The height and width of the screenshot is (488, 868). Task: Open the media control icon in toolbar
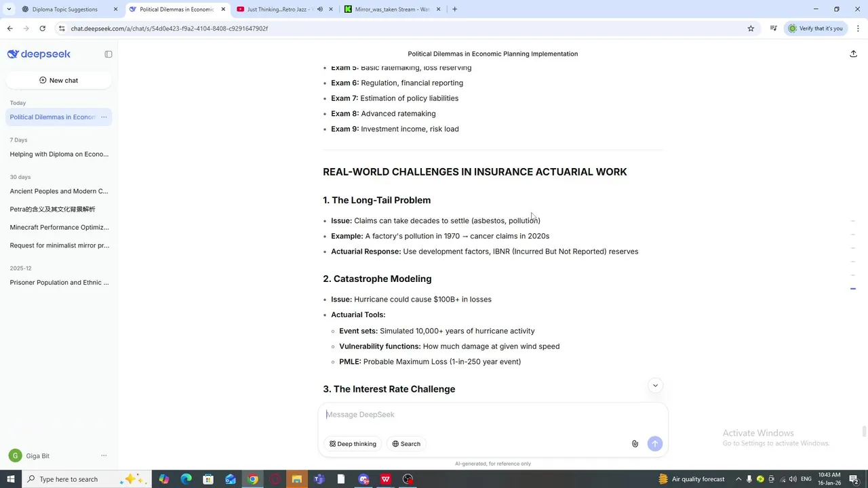click(x=773, y=28)
